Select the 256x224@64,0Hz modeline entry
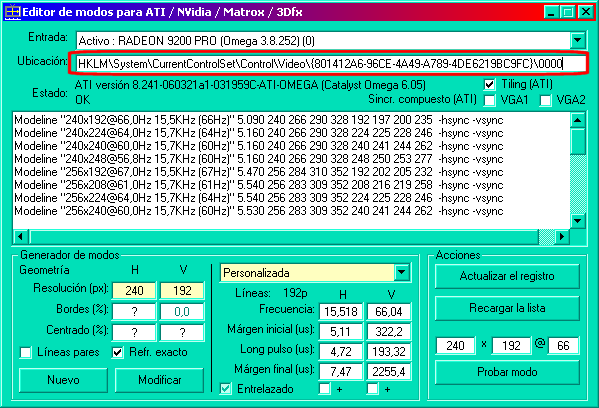 point(259,198)
